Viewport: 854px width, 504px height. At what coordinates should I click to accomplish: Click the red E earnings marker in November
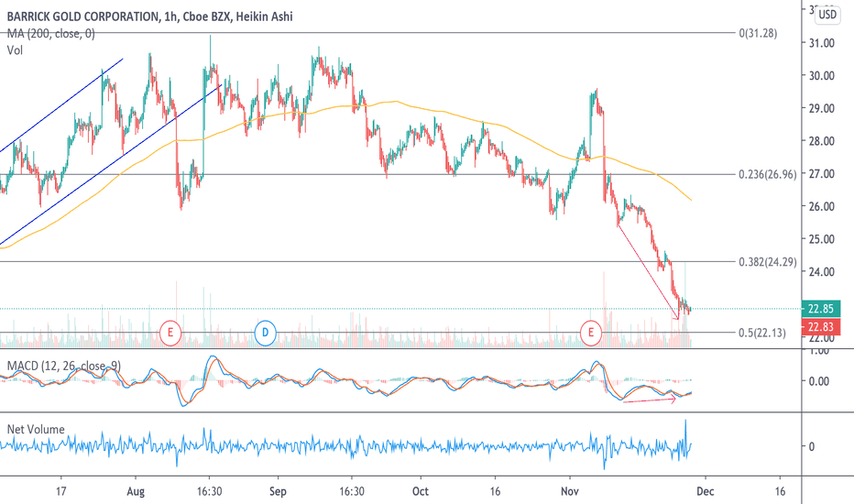pyautogui.click(x=590, y=332)
